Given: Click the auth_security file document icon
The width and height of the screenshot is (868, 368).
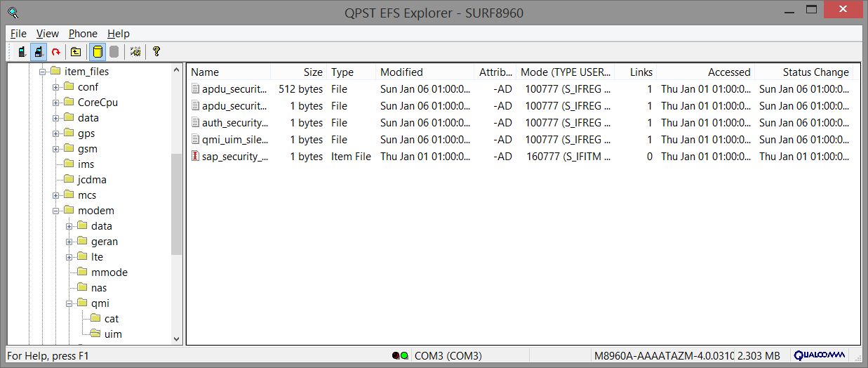Looking at the screenshot, I should [x=195, y=122].
